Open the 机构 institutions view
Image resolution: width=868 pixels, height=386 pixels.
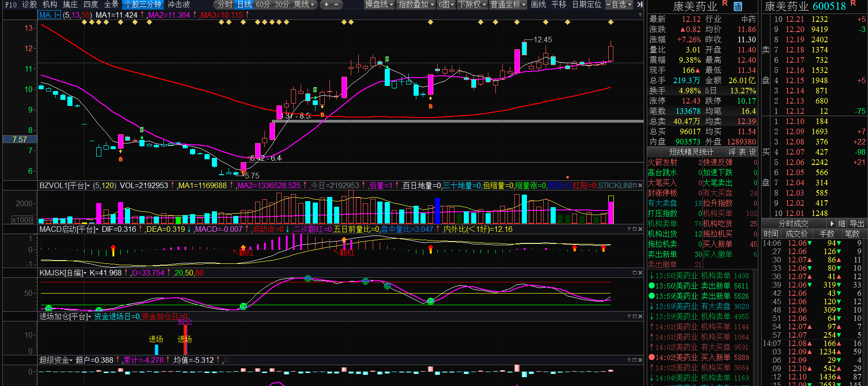(x=50, y=5)
